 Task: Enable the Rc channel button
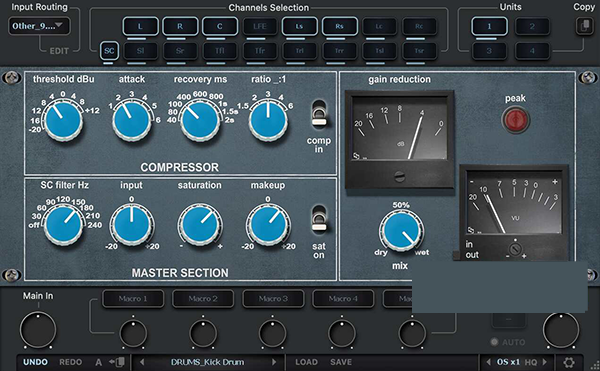point(419,26)
